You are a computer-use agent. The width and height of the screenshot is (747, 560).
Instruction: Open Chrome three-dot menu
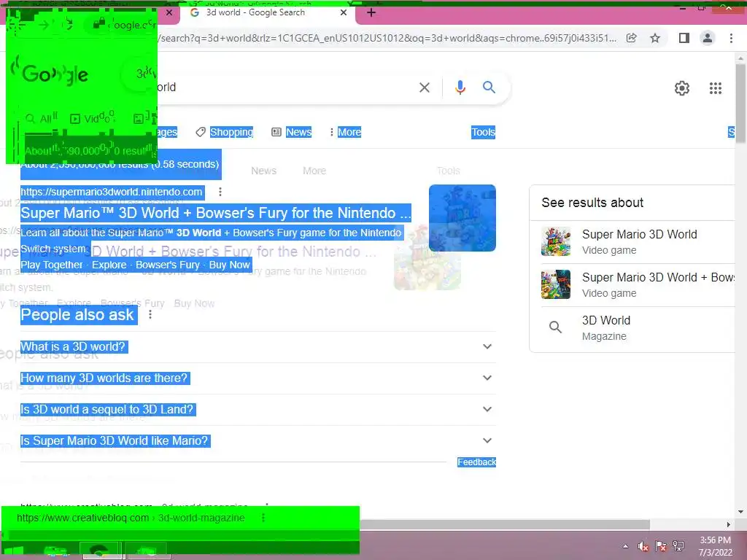click(731, 38)
